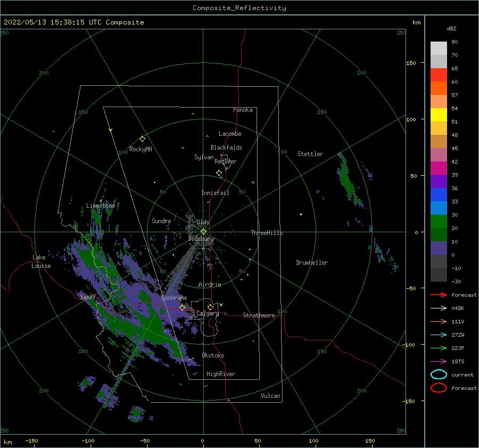Click the HighRiver label
479x448 pixels.
[x=221, y=374]
